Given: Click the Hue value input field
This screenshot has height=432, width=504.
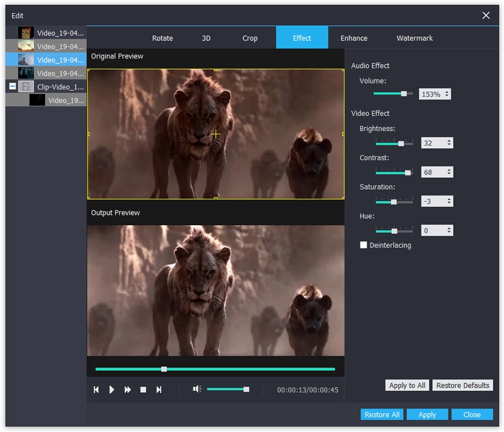Looking at the screenshot, I should click(432, 231).
